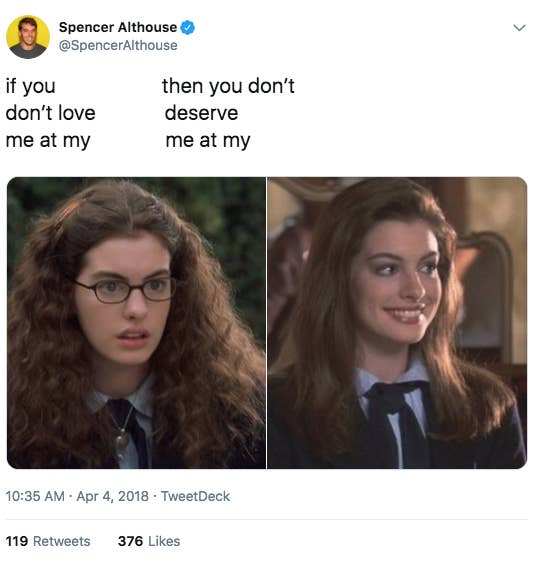The height and width of the screenshot is (562, 533).
Task: Click the blue verified badge
Action: [x=187, y=28]
